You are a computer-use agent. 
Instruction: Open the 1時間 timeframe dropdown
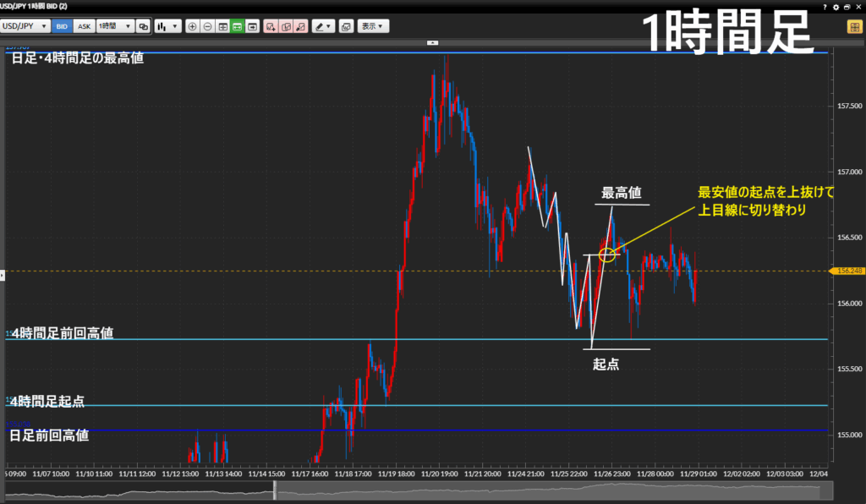[114, 26]
